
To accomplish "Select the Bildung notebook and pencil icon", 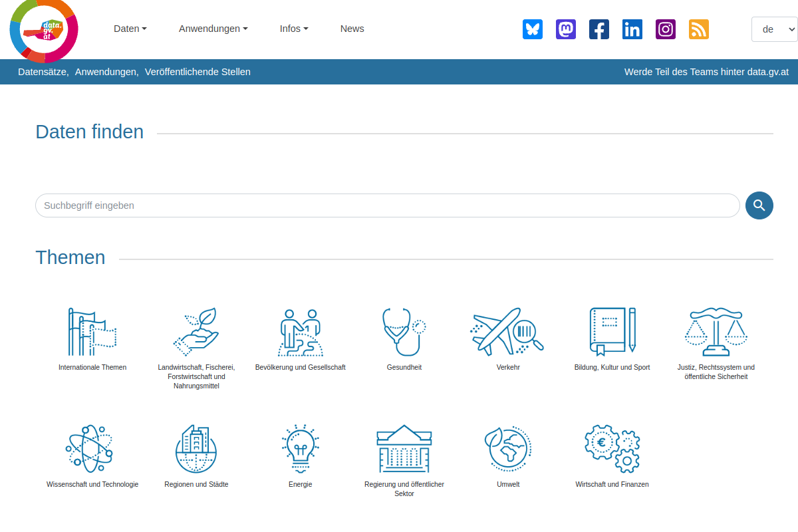I will (612, 332).
